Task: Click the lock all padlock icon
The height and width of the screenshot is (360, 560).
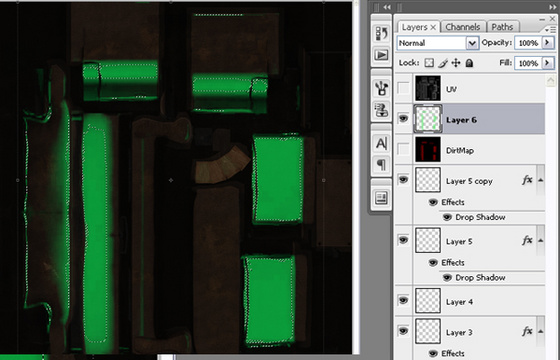Action: (469, 63)
